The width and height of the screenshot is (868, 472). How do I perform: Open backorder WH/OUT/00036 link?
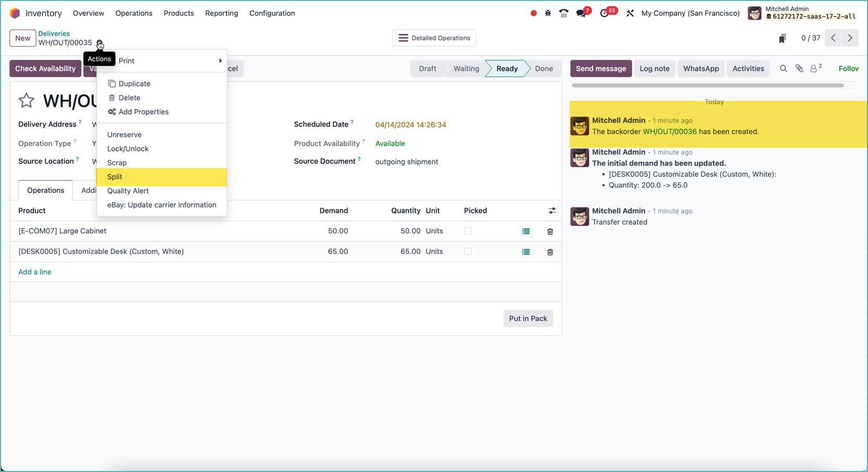pos(670,132)
